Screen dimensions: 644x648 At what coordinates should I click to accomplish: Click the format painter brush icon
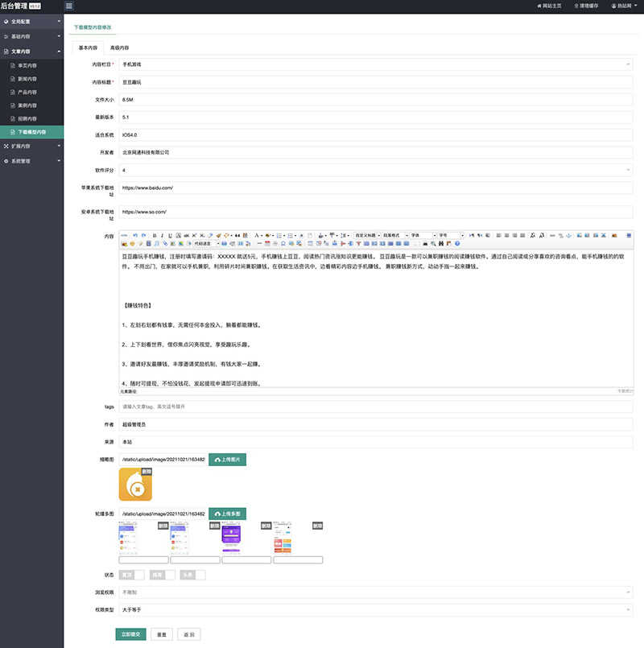pyautogui.click(x=218, y=235)
